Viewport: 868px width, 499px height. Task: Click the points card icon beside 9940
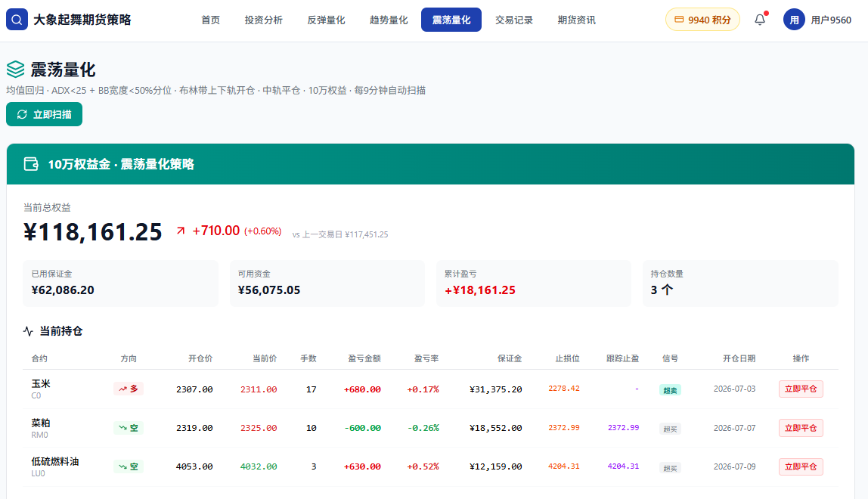point(679,20)
